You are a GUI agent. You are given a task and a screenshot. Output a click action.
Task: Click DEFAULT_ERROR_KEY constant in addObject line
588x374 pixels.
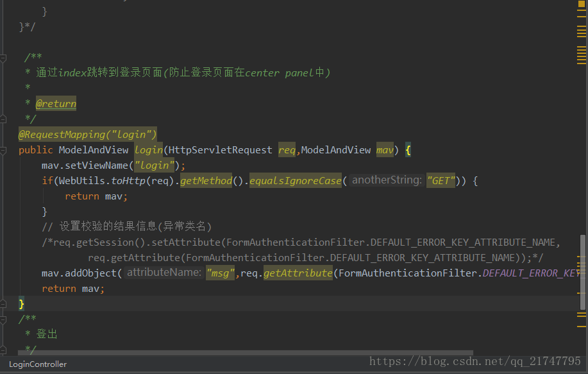coord(531,273)
